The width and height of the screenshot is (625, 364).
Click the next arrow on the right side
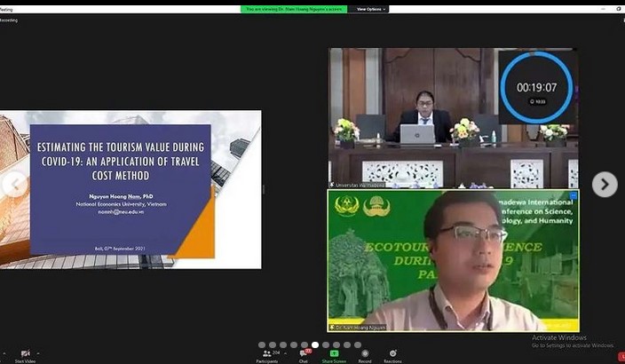click(605, 184)
